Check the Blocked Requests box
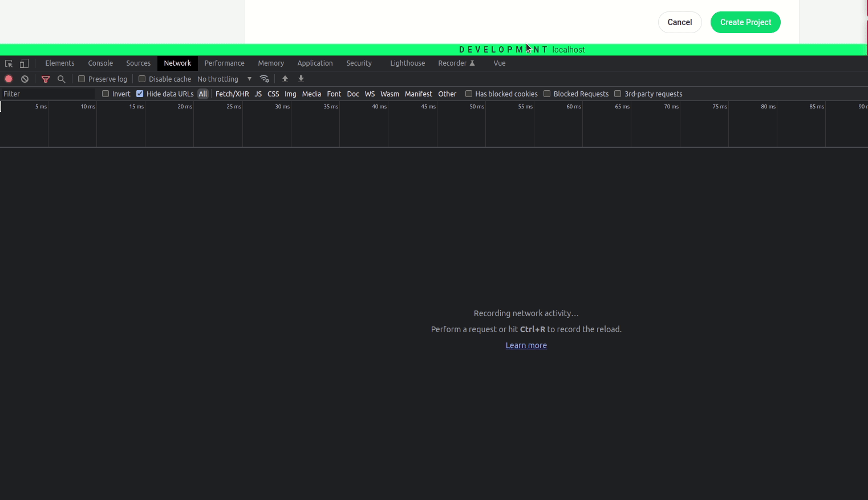The image size is (868, 500). tap(547, 94)
